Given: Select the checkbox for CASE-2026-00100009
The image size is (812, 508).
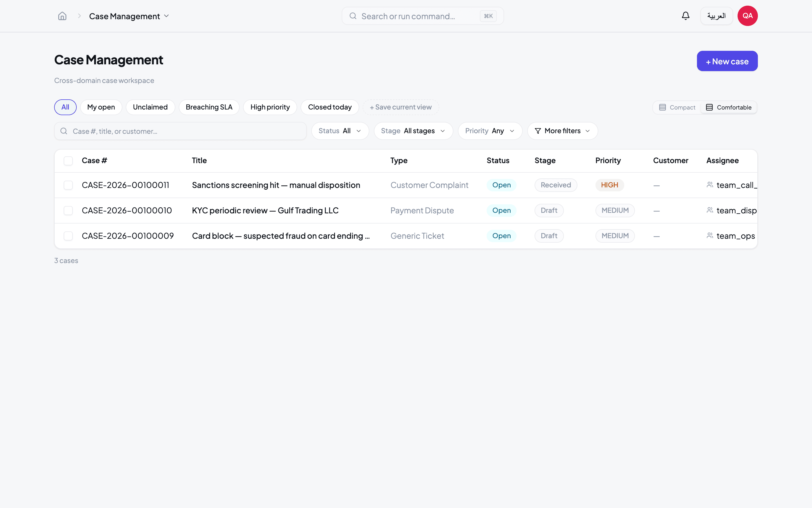Looking at the screenshot, I should (68, 236).
